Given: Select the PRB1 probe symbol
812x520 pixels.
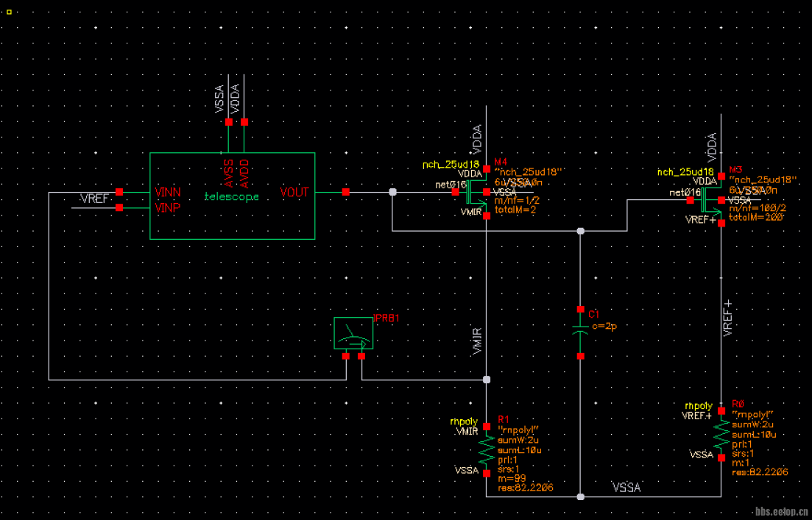Looking at the screenshot, I should click(353, 334).
